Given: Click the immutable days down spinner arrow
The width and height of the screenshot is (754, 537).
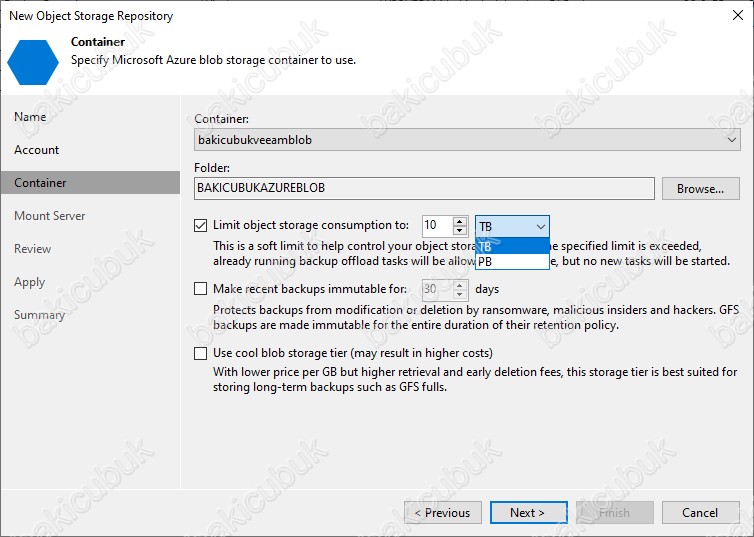Looking at the screenshot, I should pyautogui.click(x=460, y=294).
